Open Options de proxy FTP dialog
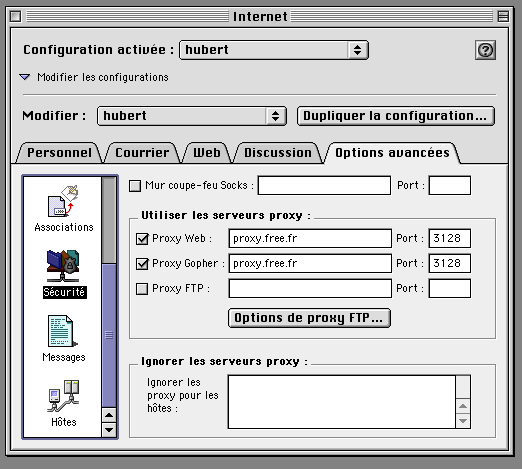The width and height of the screenshot is (522, 469). [x=309, y=318]
